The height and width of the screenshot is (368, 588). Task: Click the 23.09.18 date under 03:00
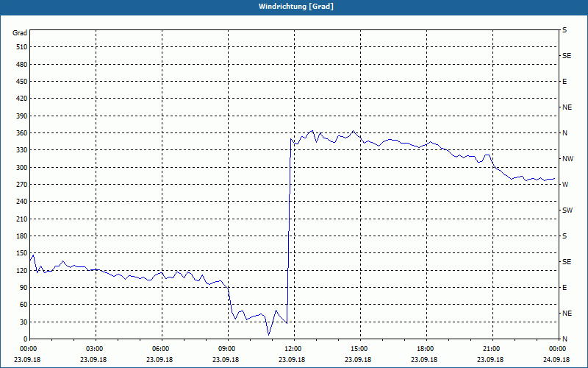click(93, 360)
